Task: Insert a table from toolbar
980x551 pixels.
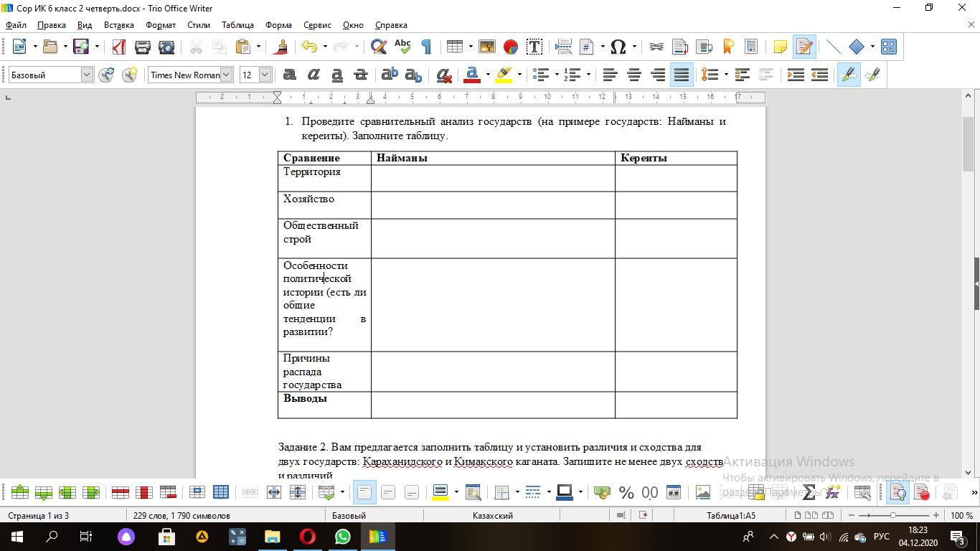Action: point(454,47)
